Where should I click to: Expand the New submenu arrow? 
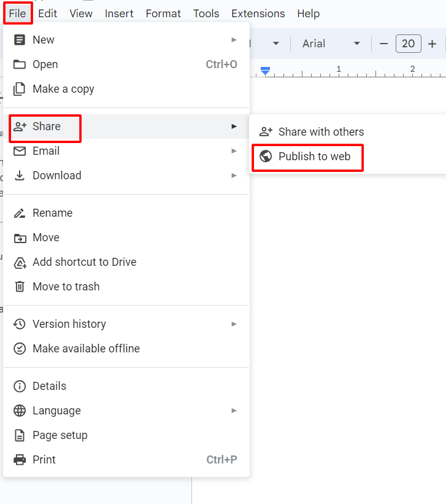click(x=234, y=40)
